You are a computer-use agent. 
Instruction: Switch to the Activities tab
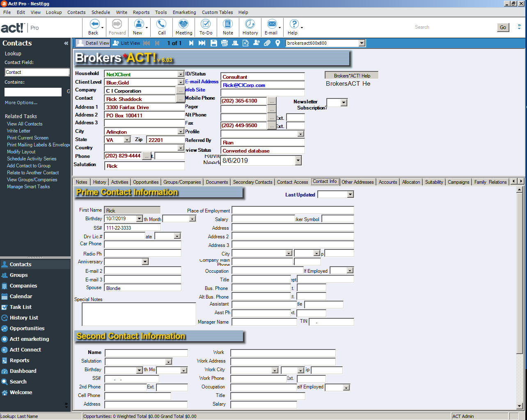[119, 182]
